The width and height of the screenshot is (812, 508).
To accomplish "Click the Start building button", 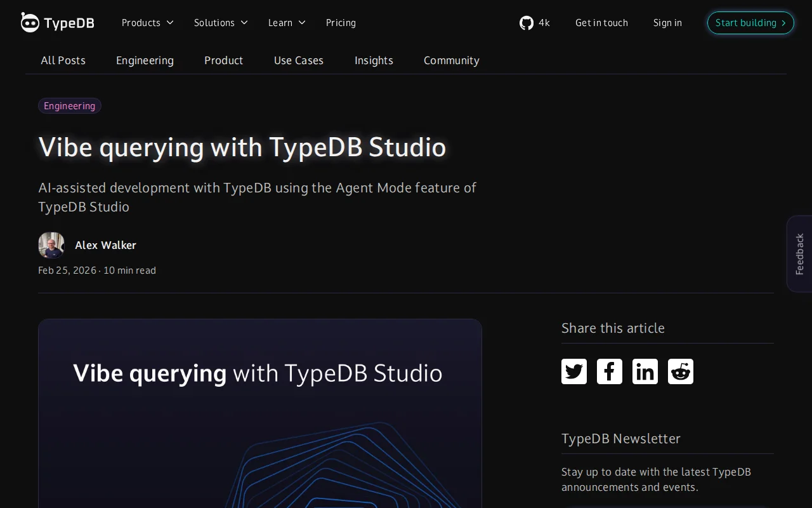I will [750, 23].
